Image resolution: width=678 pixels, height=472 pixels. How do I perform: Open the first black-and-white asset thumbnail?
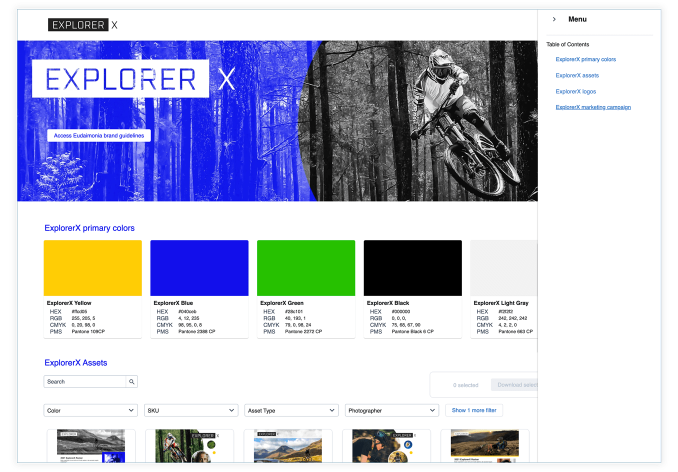(90, 447)
